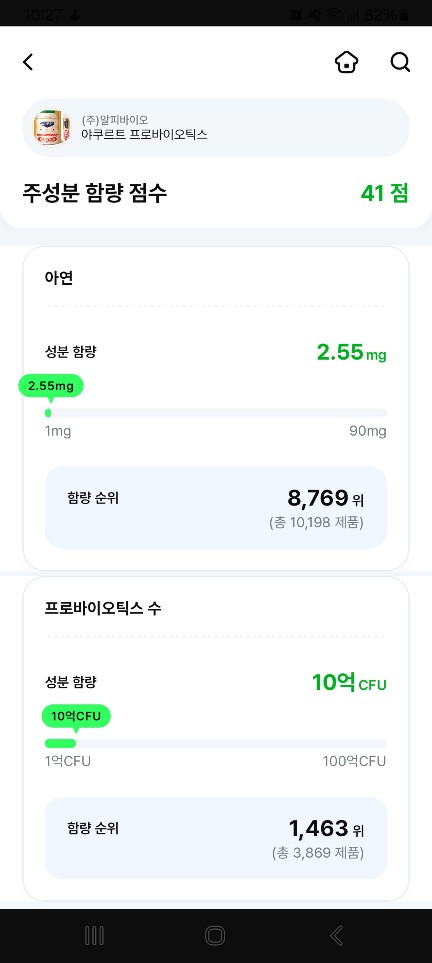
Task: Click the probiotics green progress bar
Action: click(60, 743)
